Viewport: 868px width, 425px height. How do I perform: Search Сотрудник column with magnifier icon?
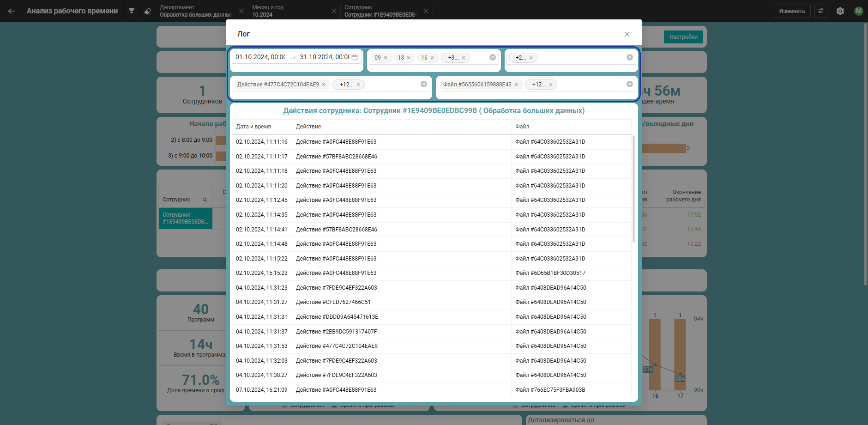[x=205, y=200]
